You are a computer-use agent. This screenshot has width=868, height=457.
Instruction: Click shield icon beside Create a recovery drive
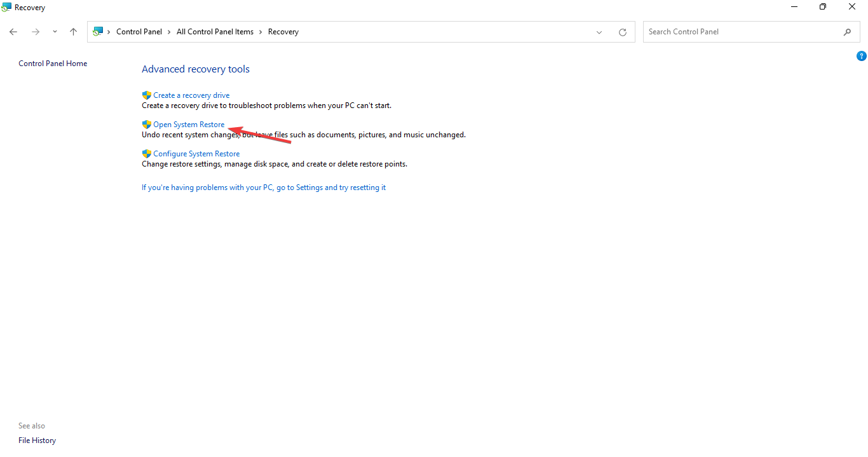pyautogui.click(x=147, y=95)
